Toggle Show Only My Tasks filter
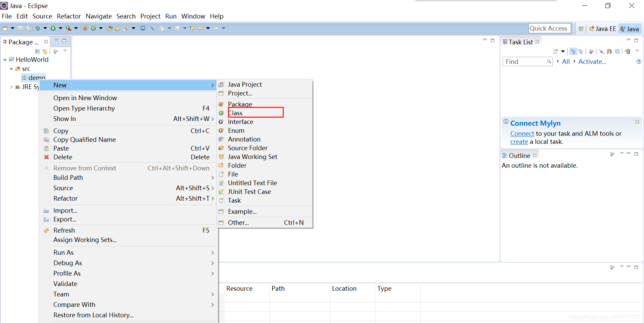The width and height of the screenshot is (644, 323). (x=609, y=51)
